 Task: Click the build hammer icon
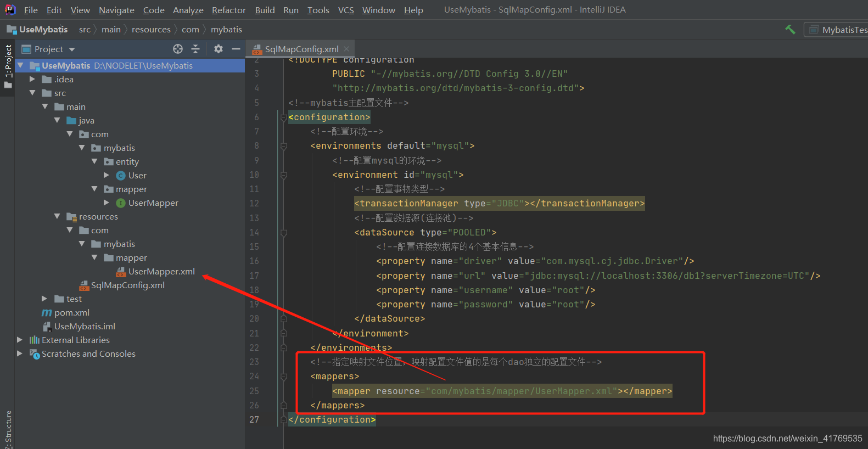click(x=790, y=30)
